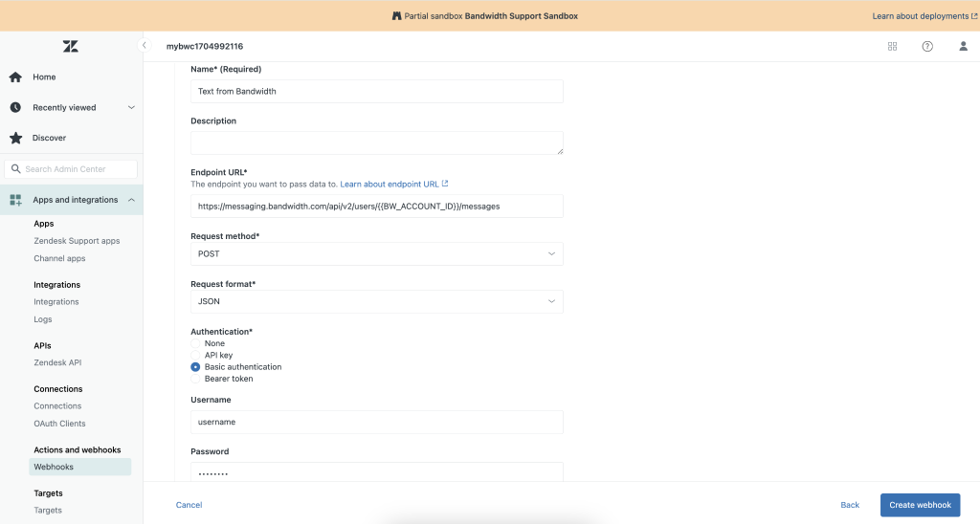Image resolution: width=980 pixels, height=524 pixels.
Task: Open Zendesk Support apps in sidebar
Action: pyautogui.click(x=77, y=241)
